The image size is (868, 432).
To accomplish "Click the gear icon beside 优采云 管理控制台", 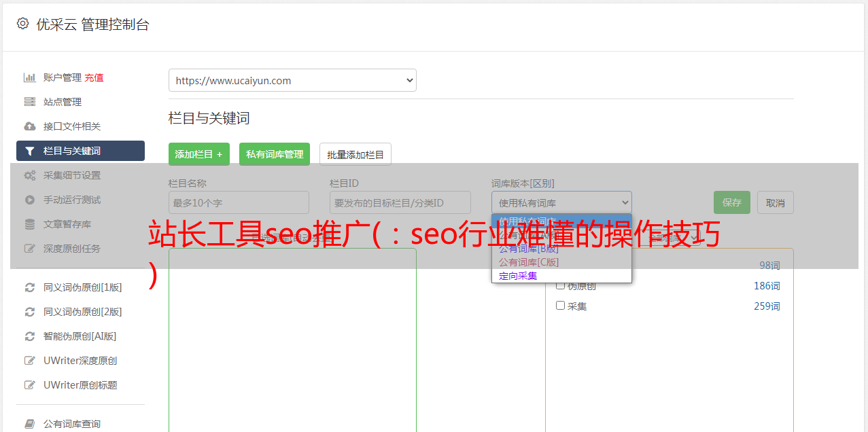I will tap(22, 24).
